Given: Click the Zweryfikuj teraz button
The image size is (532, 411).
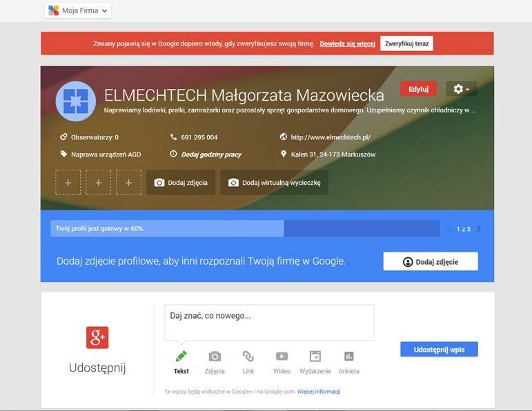Looking at the screenshot, I should pyautogui.click(x=406, y=43).
